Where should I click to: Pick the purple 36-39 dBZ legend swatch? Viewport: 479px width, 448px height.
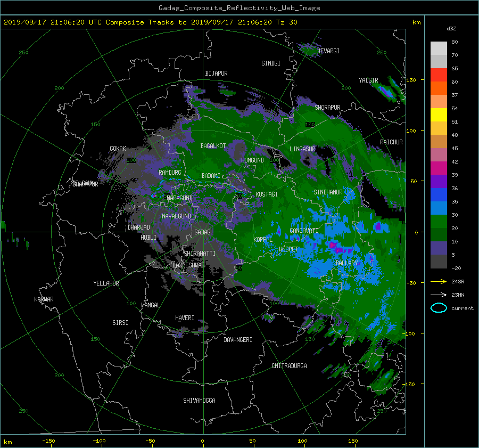[439, 181]
